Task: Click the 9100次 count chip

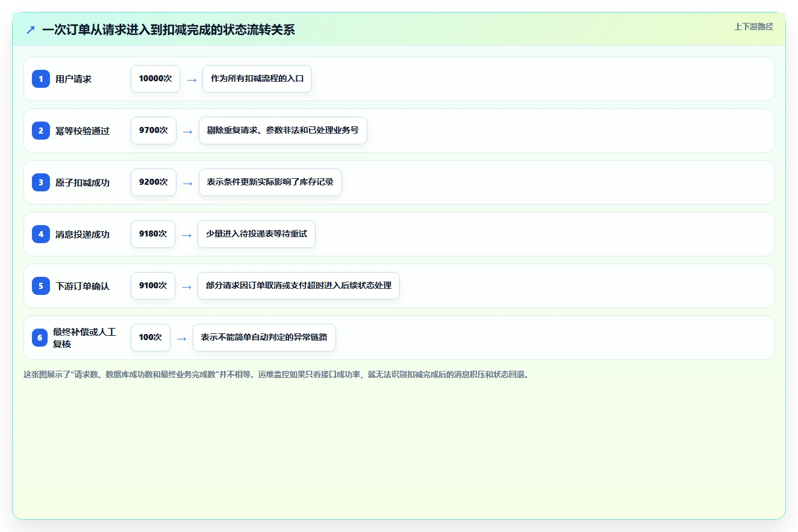Action: [153, 286]
